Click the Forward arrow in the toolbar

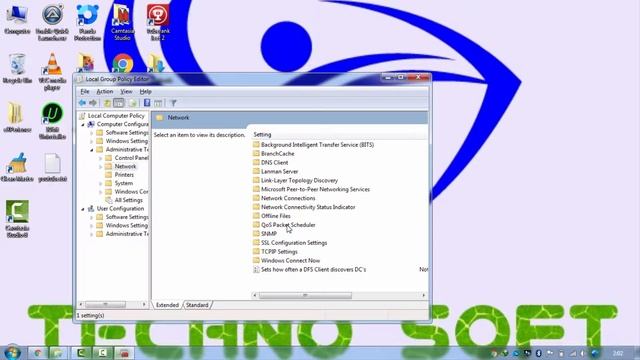click(93, 103)
